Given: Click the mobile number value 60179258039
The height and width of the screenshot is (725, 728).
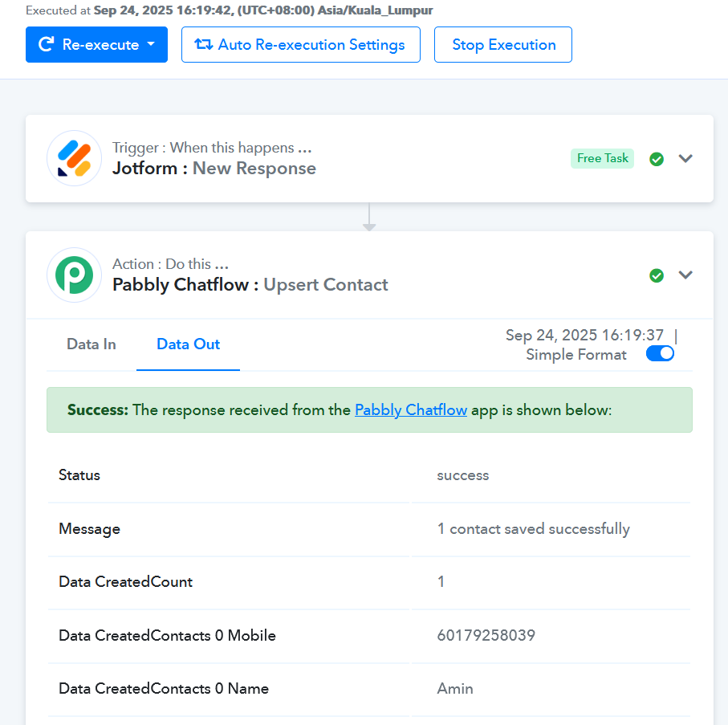Looking at the screenshot, I should pos(486,635).
